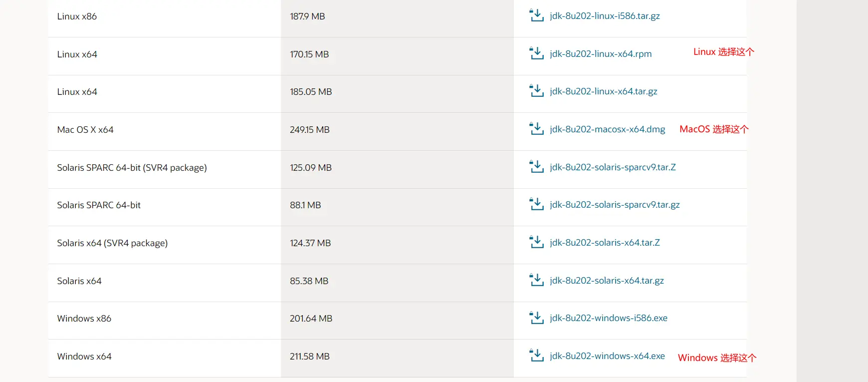Click download icon for jdk-8u202-linux-x64.tar.gz
The height and width of the screenshot is (382, 868).
536,91
